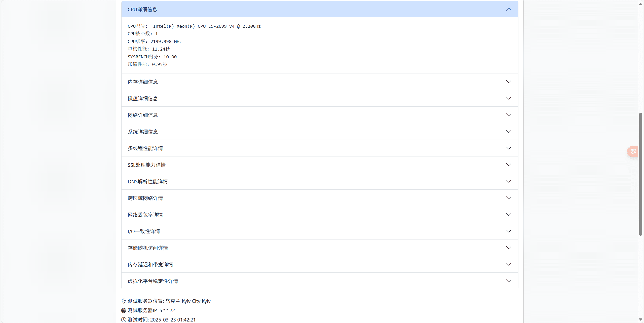This screenshot has height=323, width=644.
Task: Open the 内存详细信息 panel title
Action: [143, 82]
